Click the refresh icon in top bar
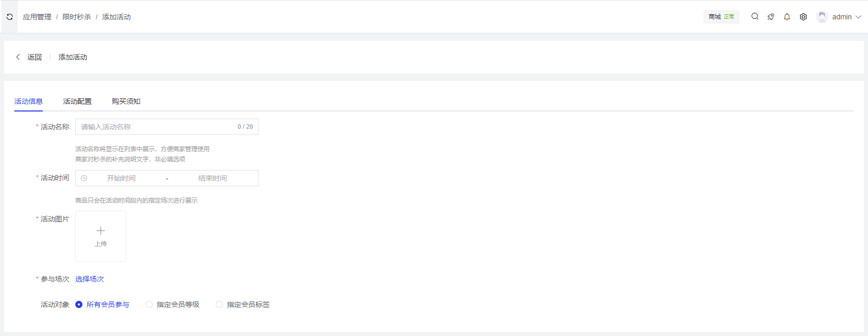This screenshot has height=336, width=868. pos(10,17)
